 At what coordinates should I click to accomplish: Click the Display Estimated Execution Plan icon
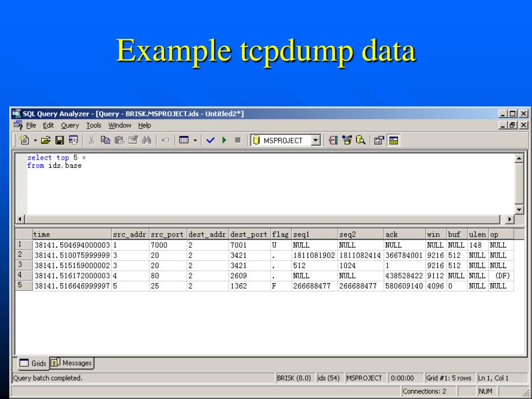coord(333,140)
